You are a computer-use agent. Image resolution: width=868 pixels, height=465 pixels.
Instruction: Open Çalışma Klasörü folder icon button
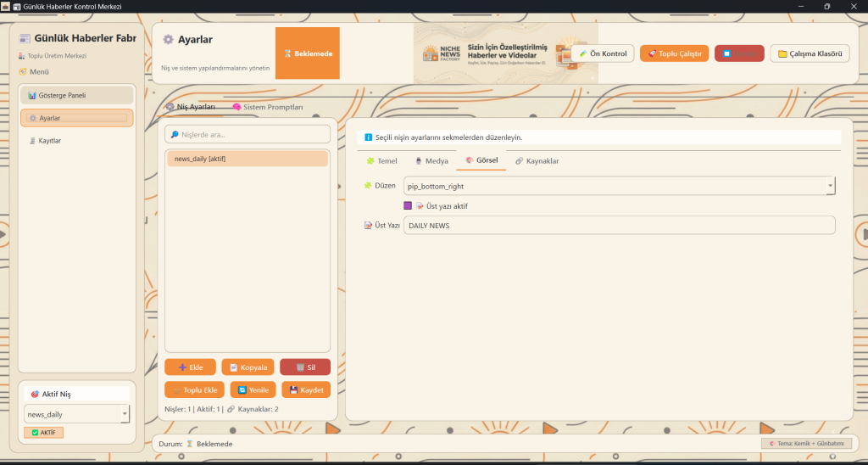click(782, 53)
